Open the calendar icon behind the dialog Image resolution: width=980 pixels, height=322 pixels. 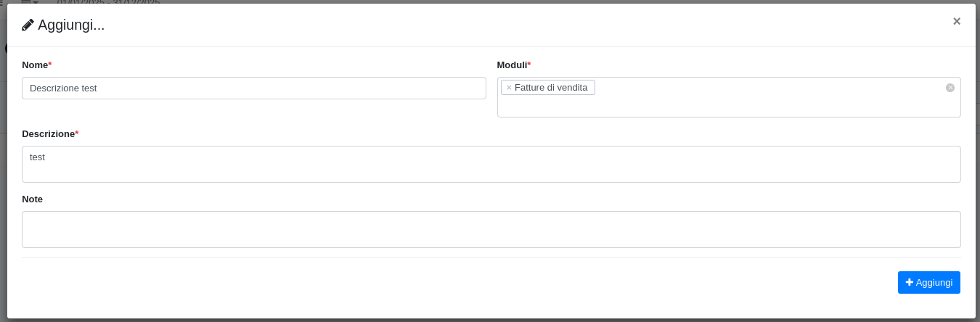(26, 2)
